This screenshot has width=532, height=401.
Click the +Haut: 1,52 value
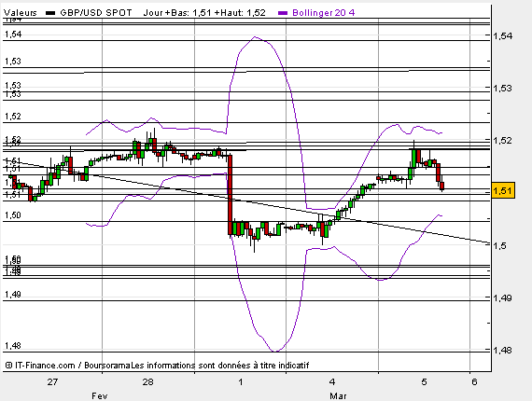click(240, 13)
